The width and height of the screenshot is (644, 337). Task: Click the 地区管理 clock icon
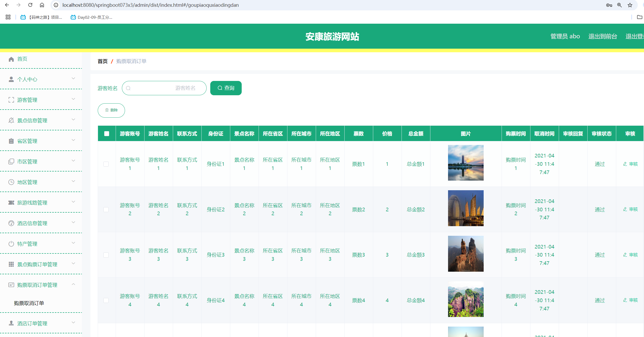(x=11, y=182)
